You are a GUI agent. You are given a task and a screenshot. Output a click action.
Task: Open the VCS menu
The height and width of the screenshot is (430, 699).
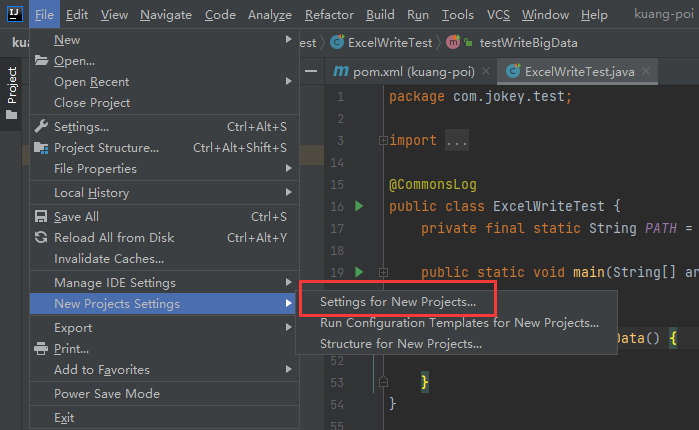(x=498, y=15)
